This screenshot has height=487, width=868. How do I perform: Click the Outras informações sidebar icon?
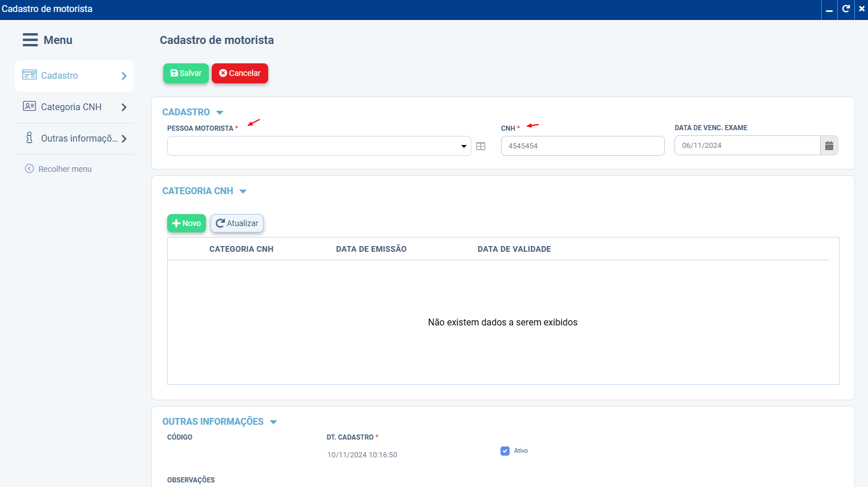tap(29, 138)
